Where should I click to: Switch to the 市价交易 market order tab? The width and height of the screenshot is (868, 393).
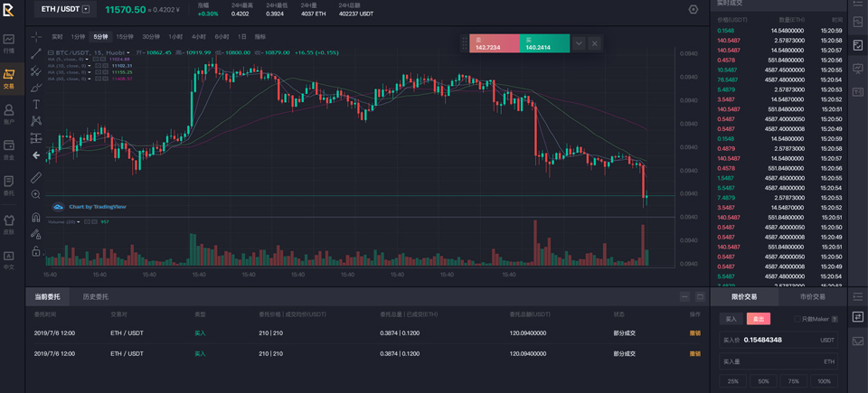[x=812, y=296]
